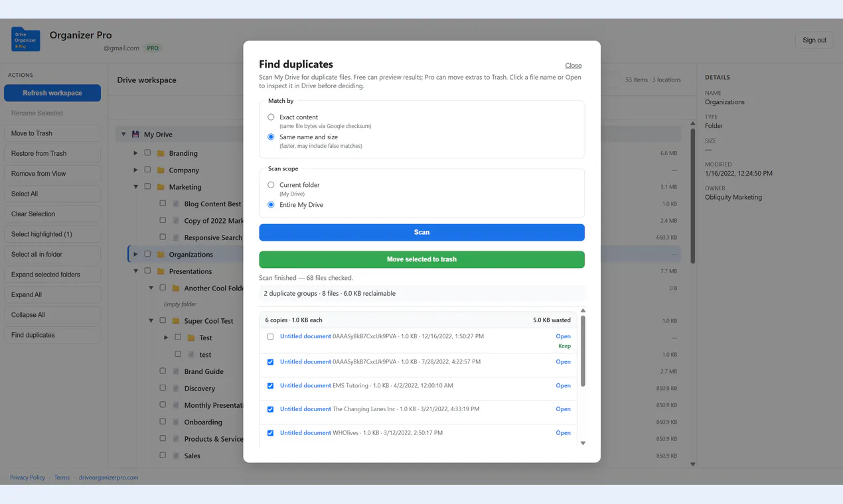
Task: Click Collapse All action
Action: [x=52, y=315]
